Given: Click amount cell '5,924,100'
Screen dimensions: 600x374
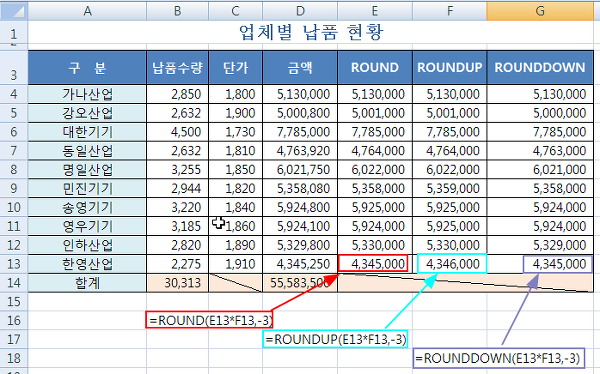Looking at the screenshot, I should pos(300,226).
